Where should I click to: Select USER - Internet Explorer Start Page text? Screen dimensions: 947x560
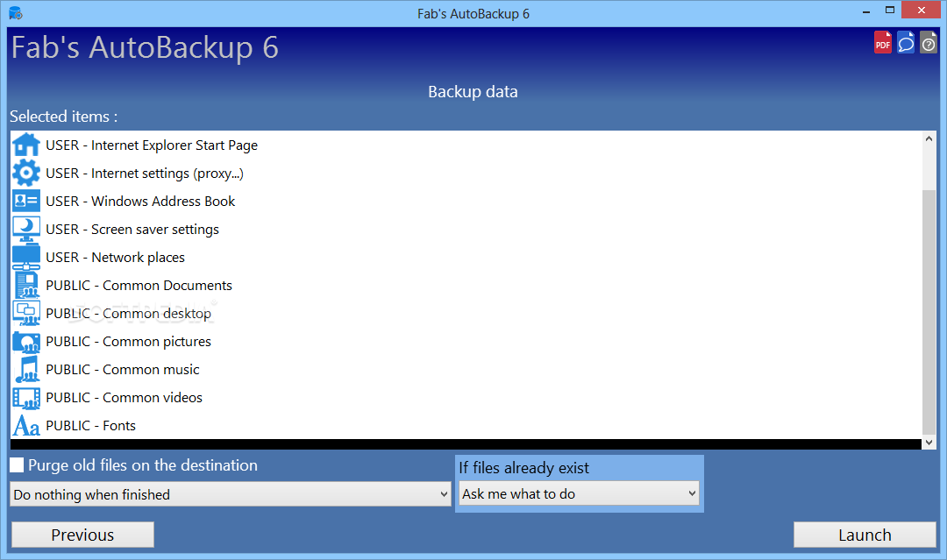click(x=152, y=145)
